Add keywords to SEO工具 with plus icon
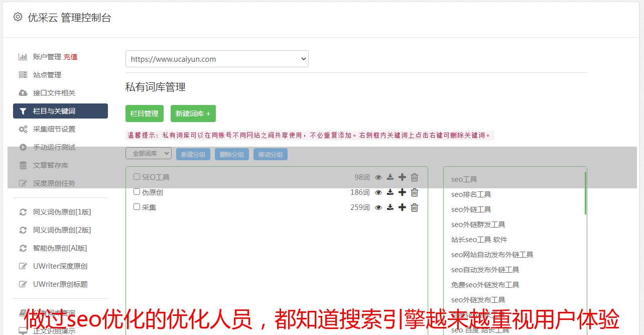 402,177
